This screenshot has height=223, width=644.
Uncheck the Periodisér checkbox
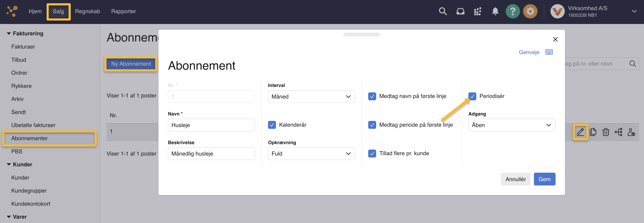tap(472, 96)
